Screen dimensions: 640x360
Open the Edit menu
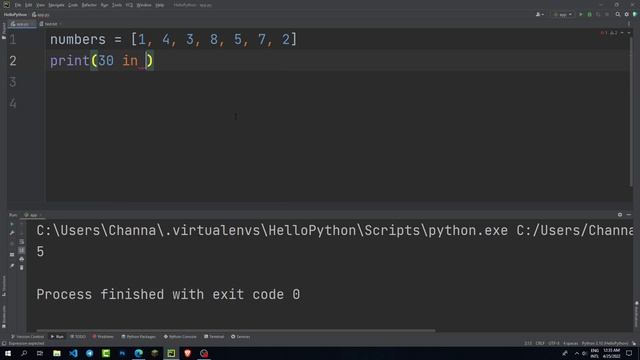pos(29,5)
